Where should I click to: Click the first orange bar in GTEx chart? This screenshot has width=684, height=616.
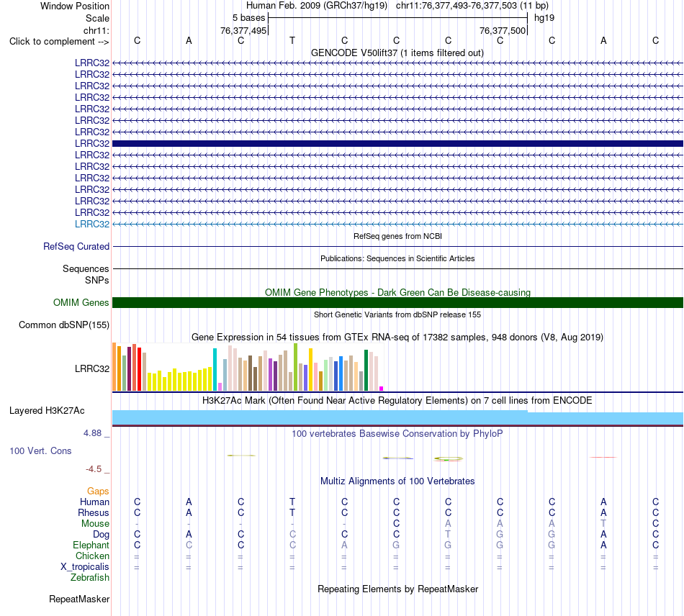click(x=114, y=366)
